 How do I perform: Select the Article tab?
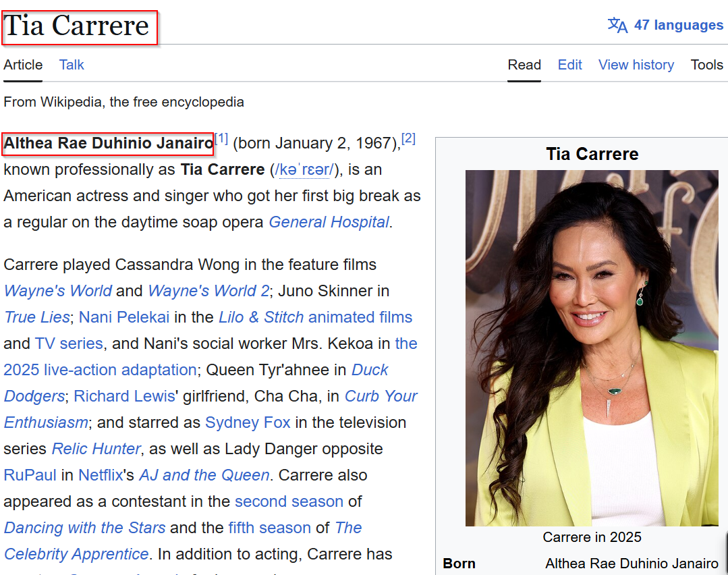pyautogui.click(x=23, y=65)
